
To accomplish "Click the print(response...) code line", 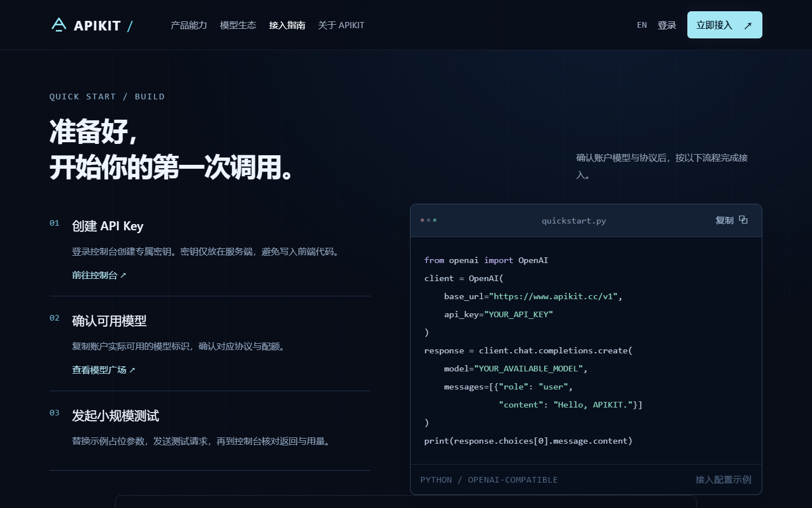I will 528,441.
